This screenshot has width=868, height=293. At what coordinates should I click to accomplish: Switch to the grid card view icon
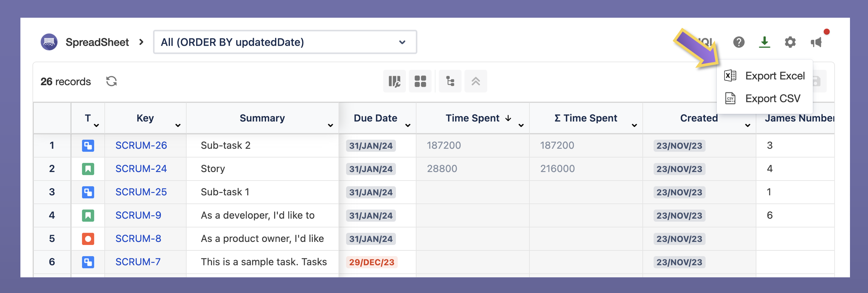tap(420, 81)
